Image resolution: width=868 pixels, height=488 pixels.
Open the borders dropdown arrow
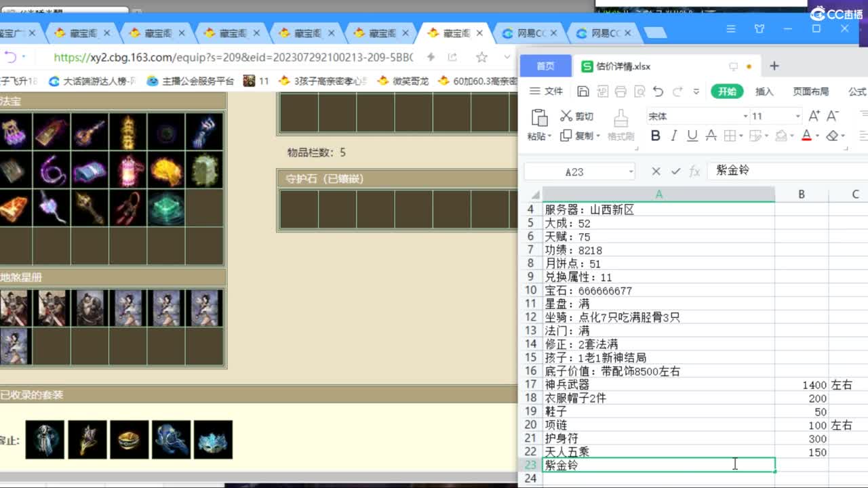coord(742,136)
